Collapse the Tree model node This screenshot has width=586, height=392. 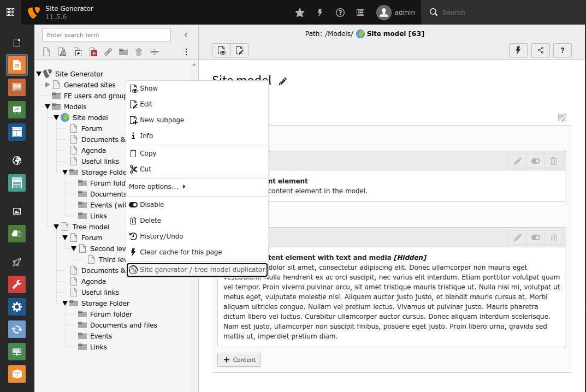(x=56, y=227)
